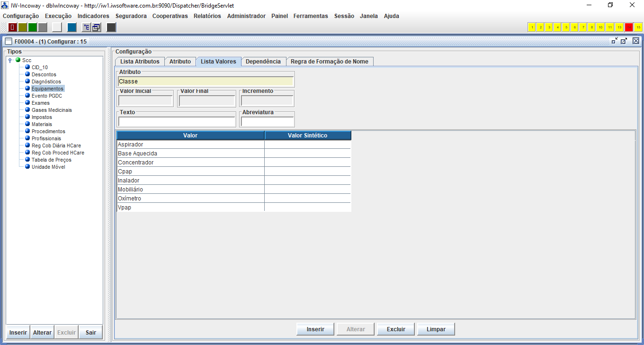Select the red window indicator 14
The image size is (644, 345).
pos(629,27)
